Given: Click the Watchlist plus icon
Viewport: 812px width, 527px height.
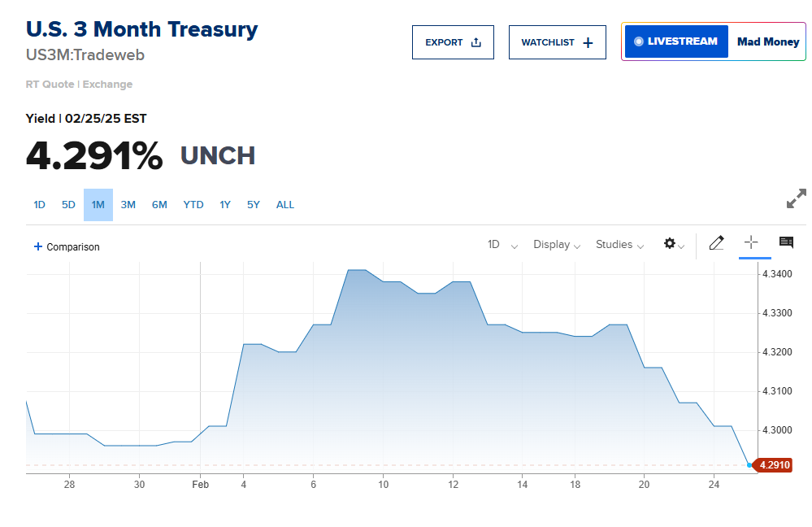Looking at the screenshot, I should pos(588,42).
